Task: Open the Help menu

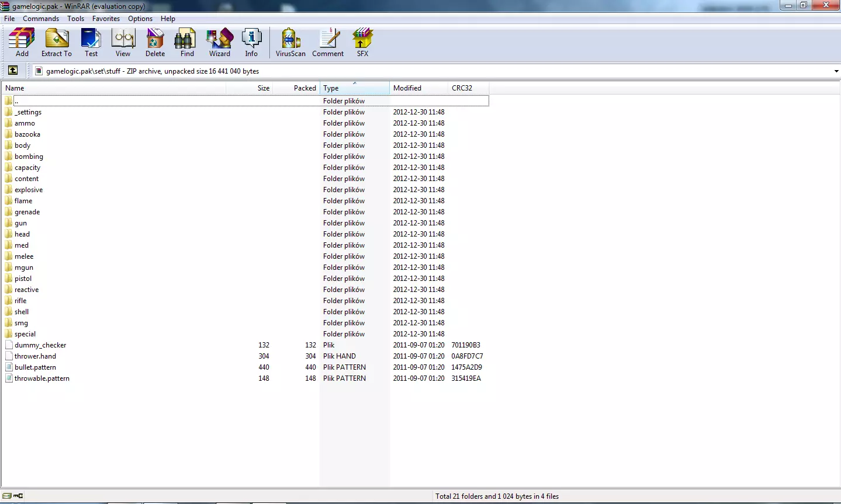Action: pos(168,19)
